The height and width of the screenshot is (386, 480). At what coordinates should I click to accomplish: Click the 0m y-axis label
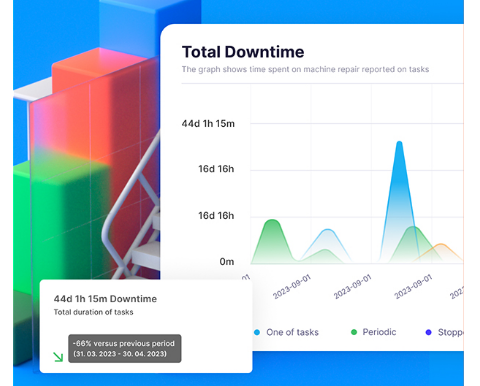(x=227, y=262)
